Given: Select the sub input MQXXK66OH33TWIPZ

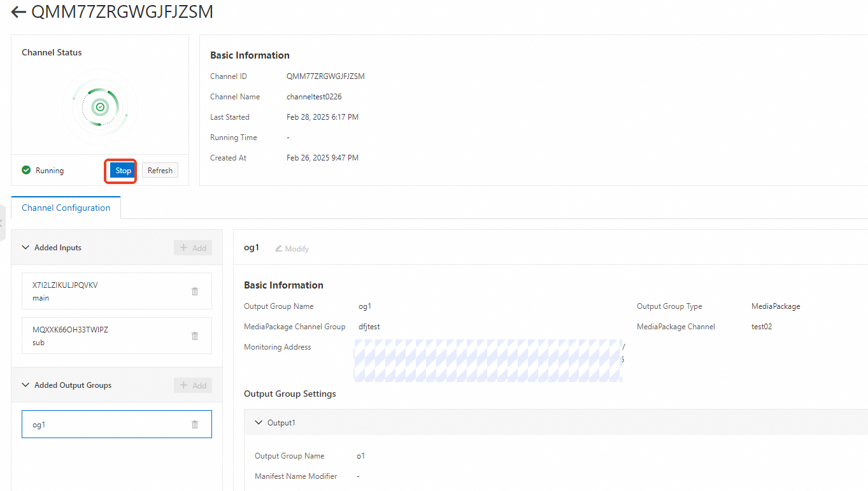Looking at the screenshot, I should [117, 336].
